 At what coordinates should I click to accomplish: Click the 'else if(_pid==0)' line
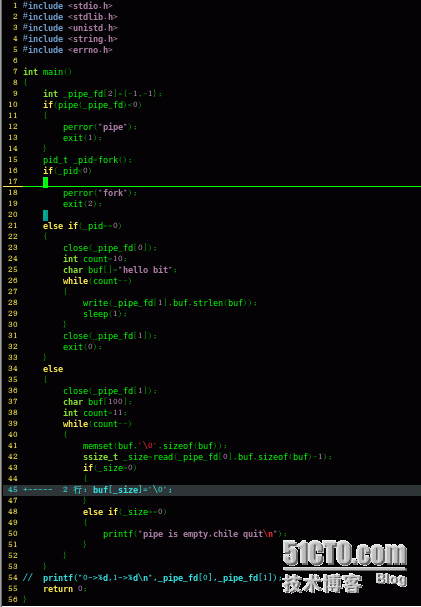82,226
